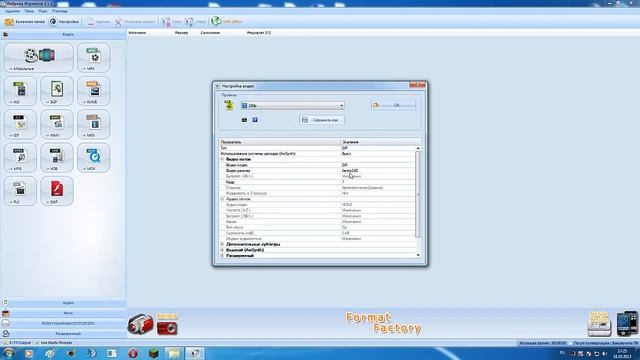Viewport: 640px width, 360px height.
Task: Select the MOV QuickTime conversion tile
Action: [93, 158]
